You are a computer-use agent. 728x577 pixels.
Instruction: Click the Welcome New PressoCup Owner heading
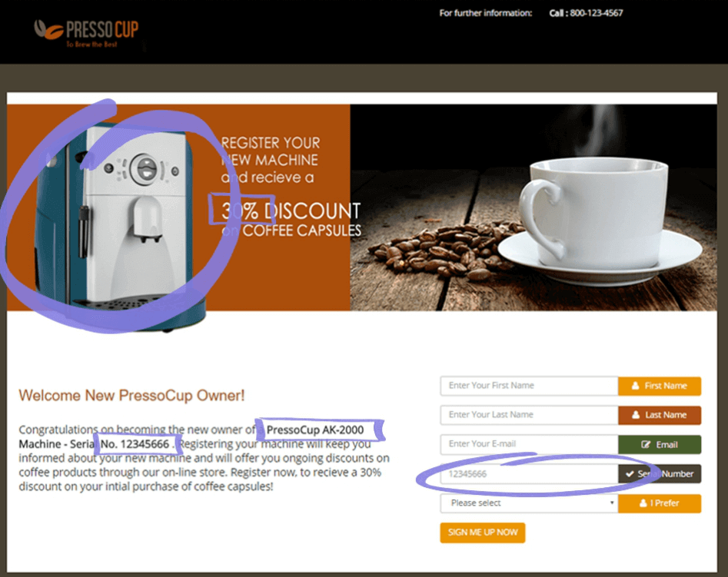point(131,396)
